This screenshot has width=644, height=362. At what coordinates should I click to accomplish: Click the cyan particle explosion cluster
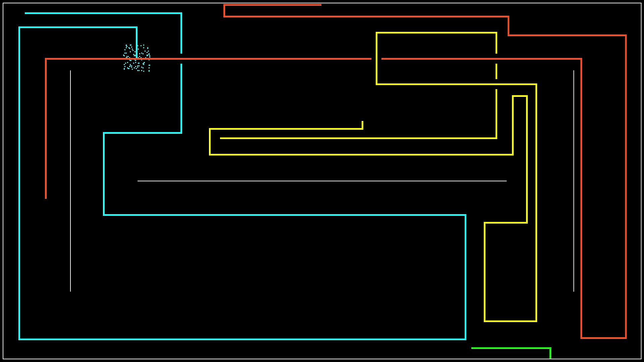137,58
